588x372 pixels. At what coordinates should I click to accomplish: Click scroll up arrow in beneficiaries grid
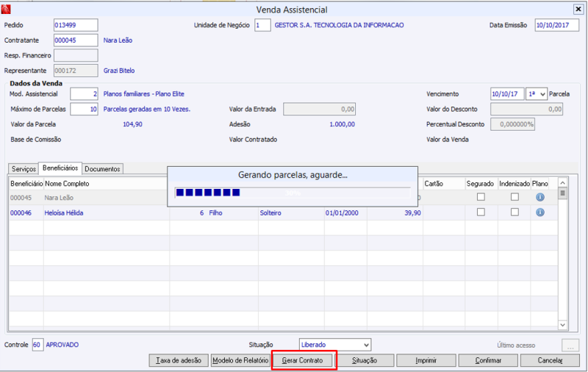coord(562,182)
